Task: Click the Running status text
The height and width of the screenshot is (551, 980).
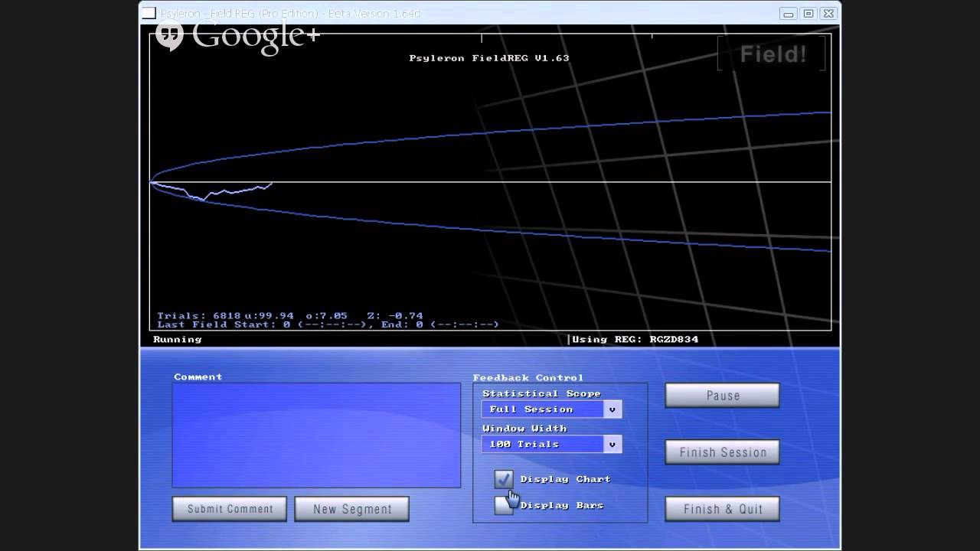Action: click(x=178, y=339)
